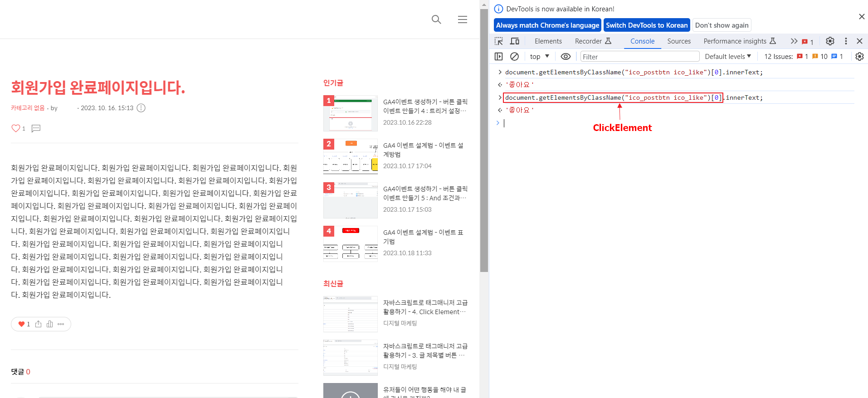Click the info icon in notification bar
This screenshot has height=398, width=868.
(498, 9)
